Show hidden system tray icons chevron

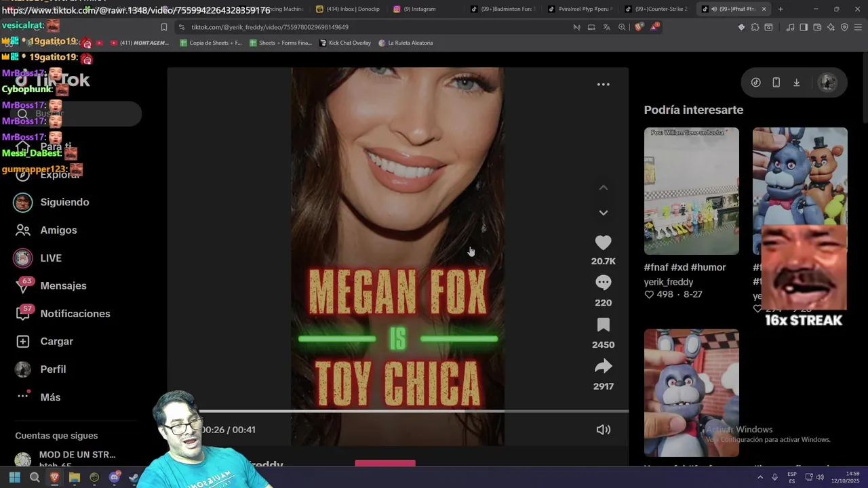(759, 478)
